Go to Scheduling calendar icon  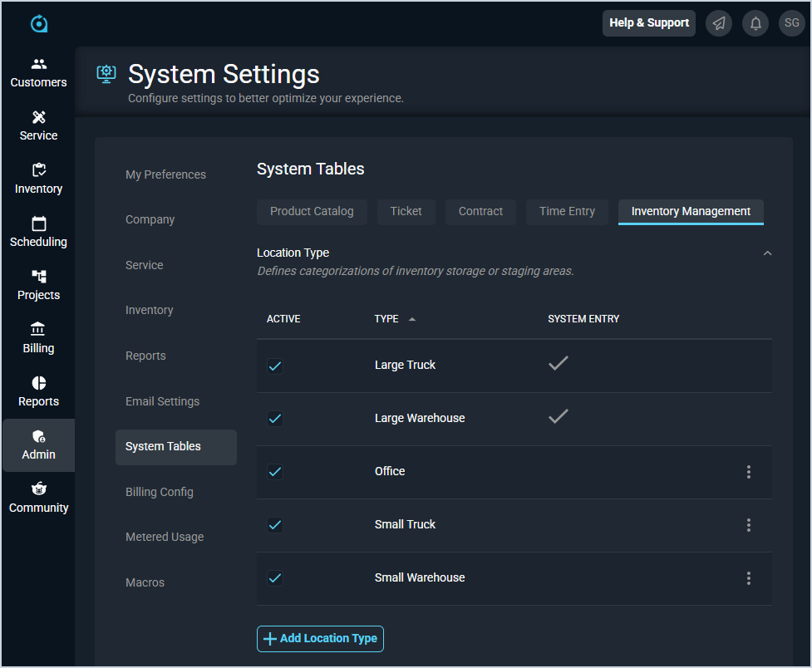tap(38, 224)
